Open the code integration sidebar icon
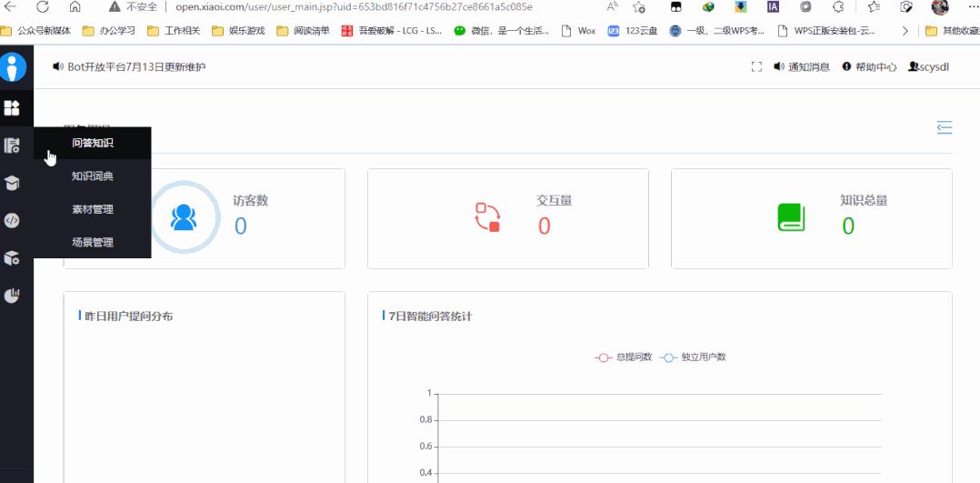This screenshot has height=483, width=980. click(12, 220)
